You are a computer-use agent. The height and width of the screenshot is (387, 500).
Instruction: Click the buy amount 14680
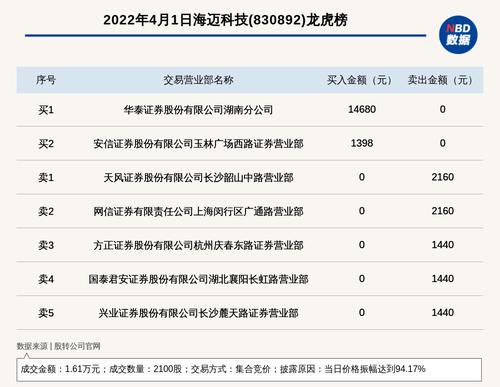tap(362, 109)
